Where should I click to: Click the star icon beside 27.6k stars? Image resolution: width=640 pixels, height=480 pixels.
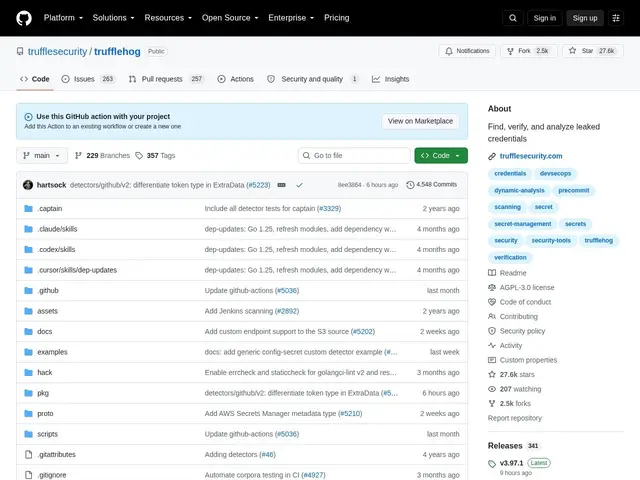tap(492, 375)
